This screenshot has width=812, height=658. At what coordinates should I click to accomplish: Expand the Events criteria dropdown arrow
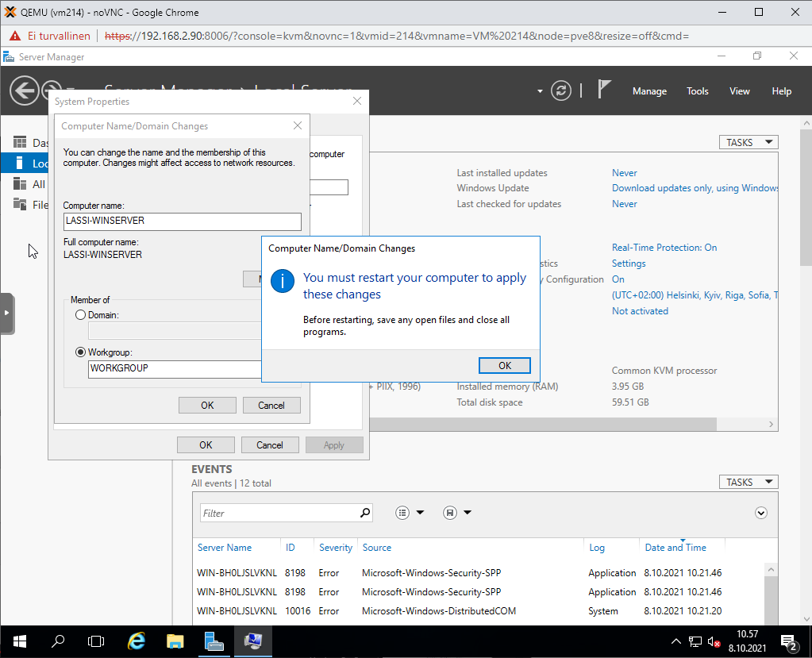(x=420, y=513)
